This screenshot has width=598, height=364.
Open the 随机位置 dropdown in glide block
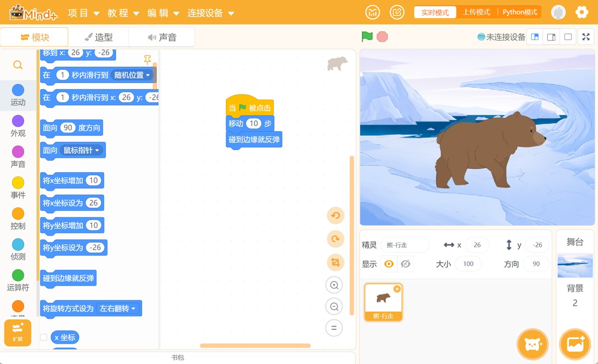pos(132,75)
